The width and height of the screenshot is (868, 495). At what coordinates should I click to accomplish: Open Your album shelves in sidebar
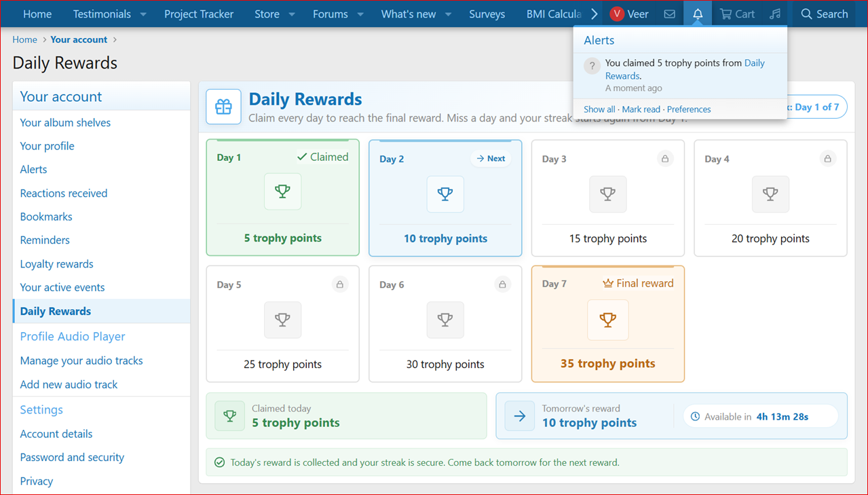coord(65,122)
